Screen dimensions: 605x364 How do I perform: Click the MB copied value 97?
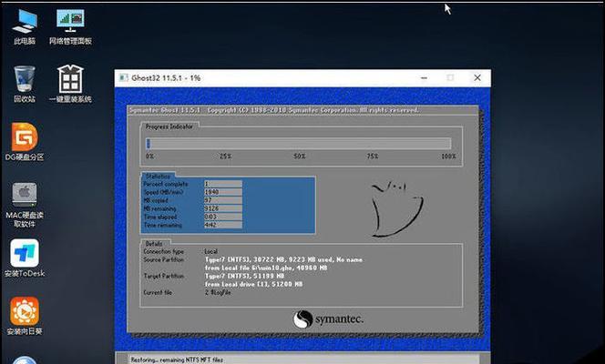(x=223, y=200)
